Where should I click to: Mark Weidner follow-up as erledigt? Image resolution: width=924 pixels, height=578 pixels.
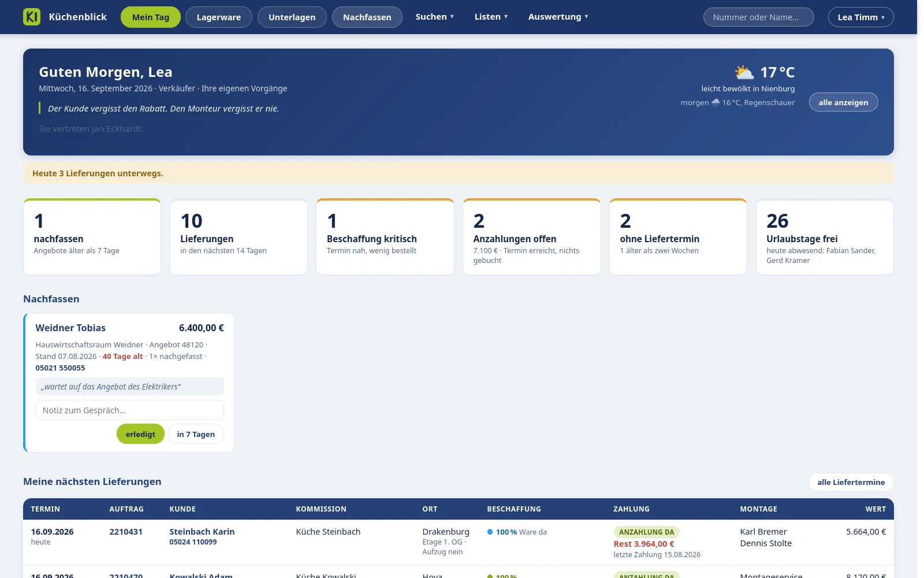coord(140,434)
